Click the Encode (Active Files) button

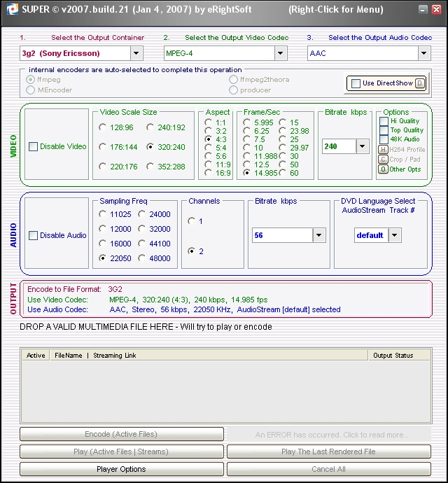pyautogui.click(x=122, y=434)
